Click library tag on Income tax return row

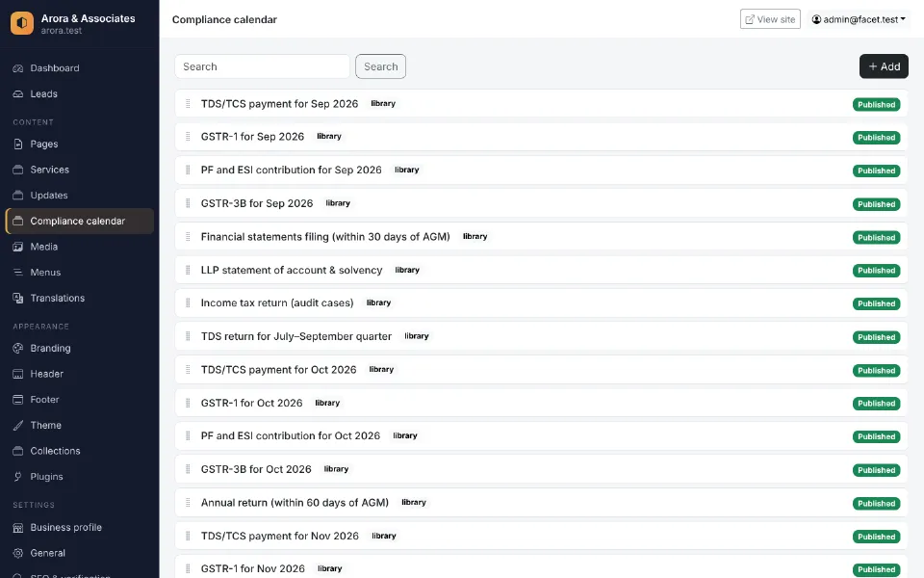(378, 302)
